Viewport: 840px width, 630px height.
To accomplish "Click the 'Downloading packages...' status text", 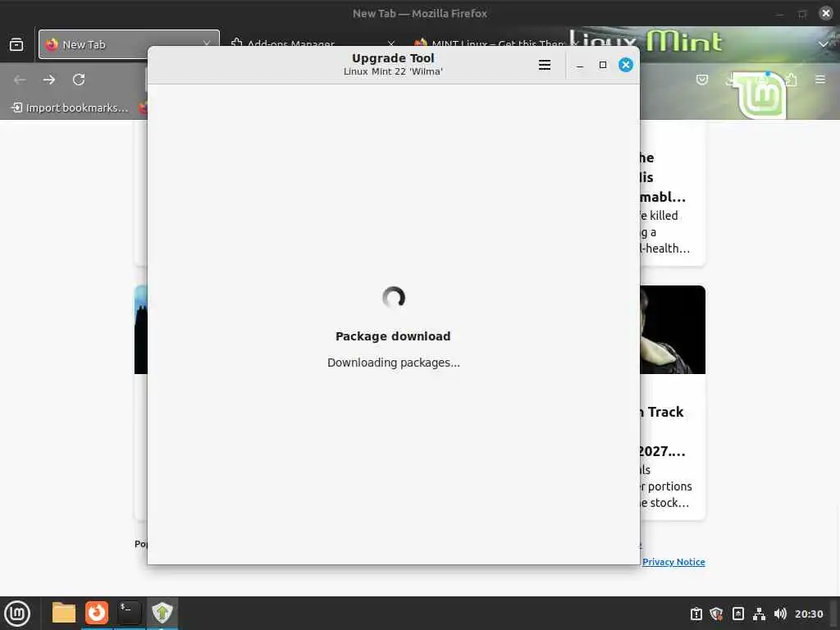I will tap(393, 363).
